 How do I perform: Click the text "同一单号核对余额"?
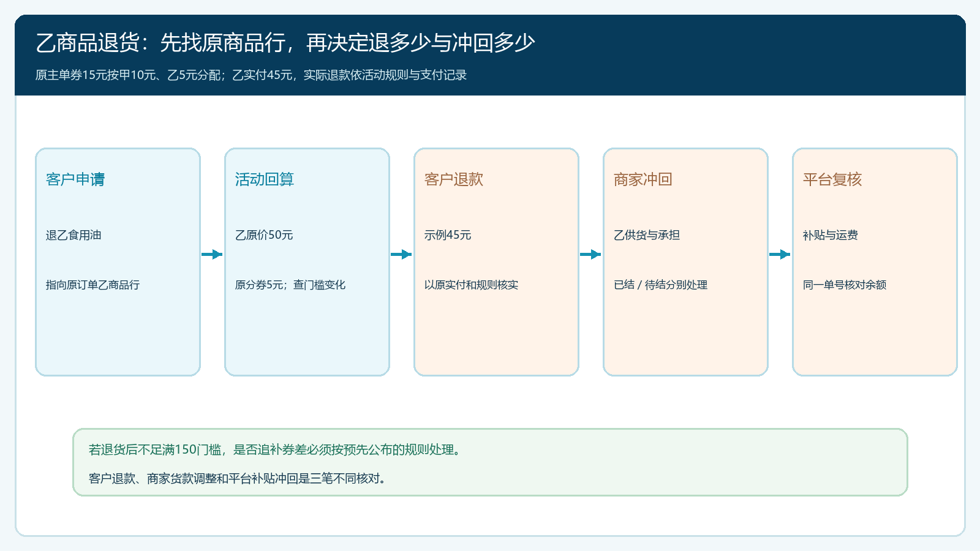pyautogui.click(x=845, y=285)
